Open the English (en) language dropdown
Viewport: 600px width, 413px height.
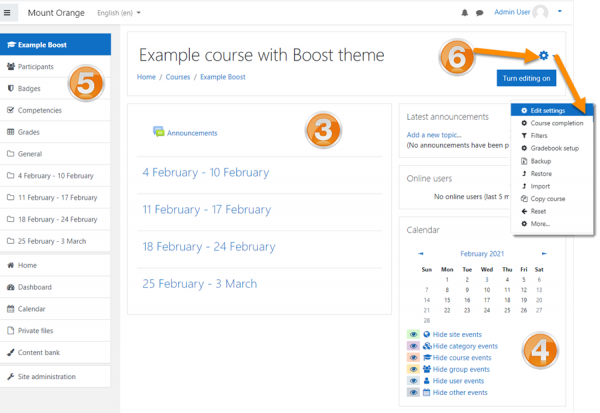119,13
